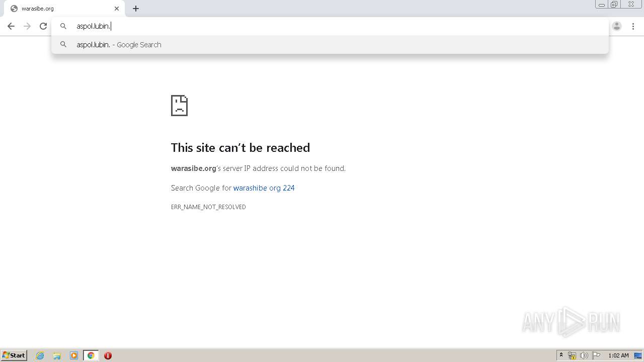Launch Internet Explorer from the taskbar
Screen dimensions: 644x362
pyautogui.click(x=40, y=355)
